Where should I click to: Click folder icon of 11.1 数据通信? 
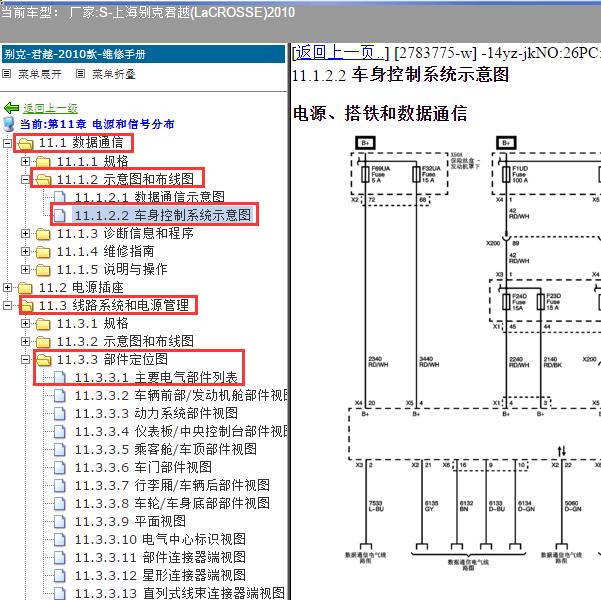click(x=26, y=144)
